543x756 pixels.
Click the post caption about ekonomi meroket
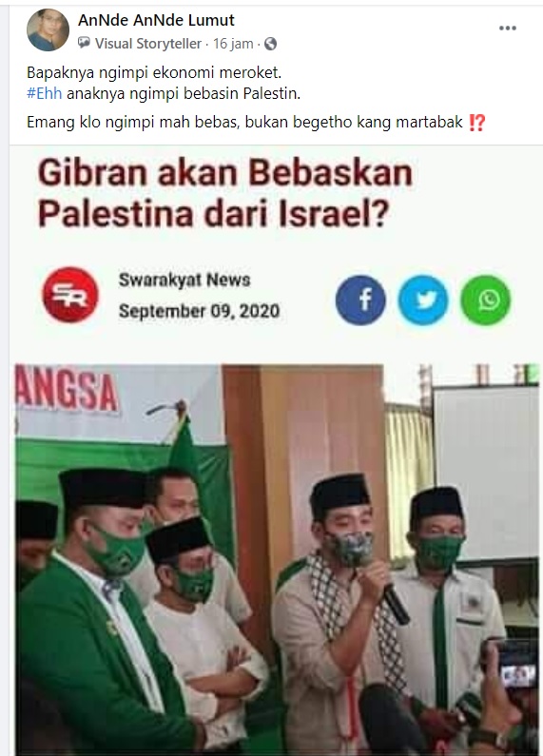(x=154, y=73)
